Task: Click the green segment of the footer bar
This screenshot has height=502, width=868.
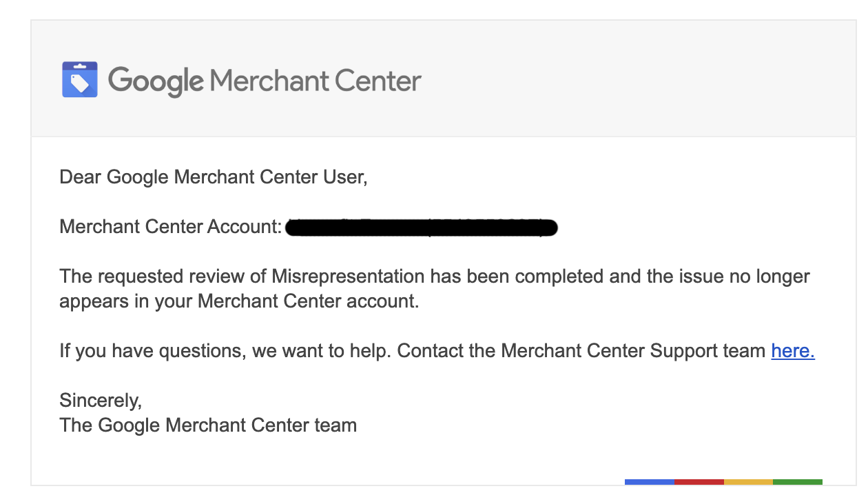Action: tap(798, 482)
